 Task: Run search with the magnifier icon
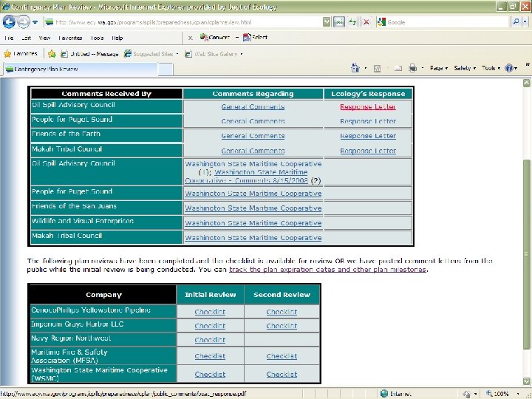(x=516, y=22)
